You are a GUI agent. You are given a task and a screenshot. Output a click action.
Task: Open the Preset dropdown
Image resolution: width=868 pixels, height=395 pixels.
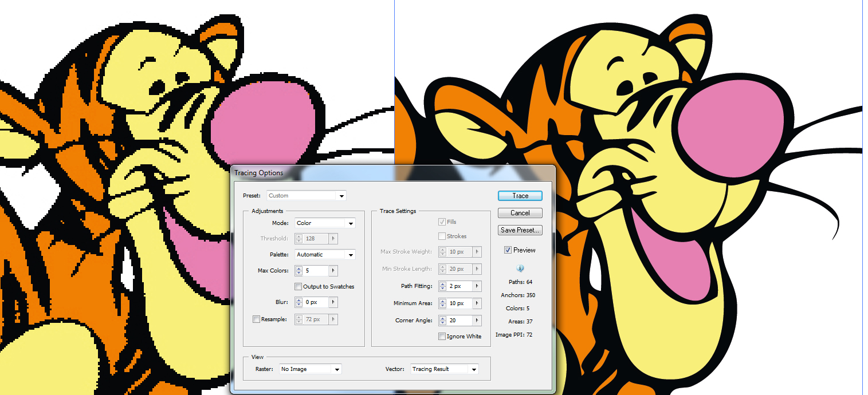pyautogui.click(x=307, y=195)
